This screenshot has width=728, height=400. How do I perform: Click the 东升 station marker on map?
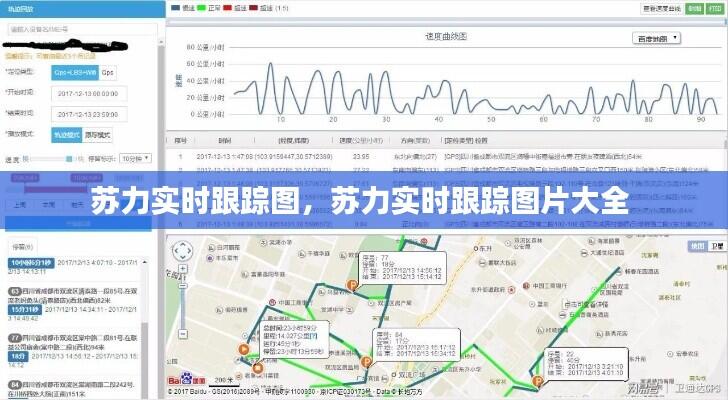[x=476, y=249]
